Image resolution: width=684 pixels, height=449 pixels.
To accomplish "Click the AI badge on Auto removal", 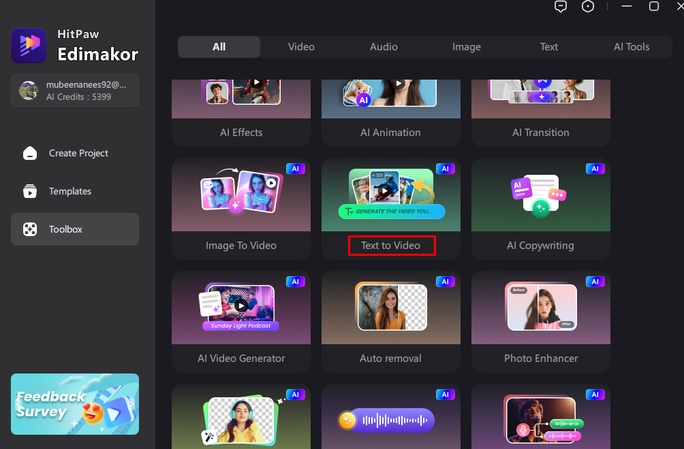I will 445,282.
